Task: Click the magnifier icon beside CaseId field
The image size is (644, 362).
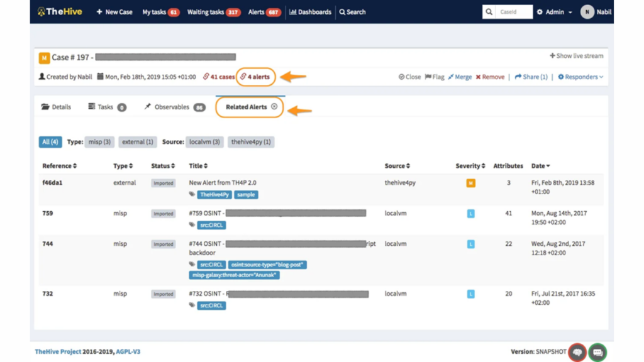Action: coord(489,12)
